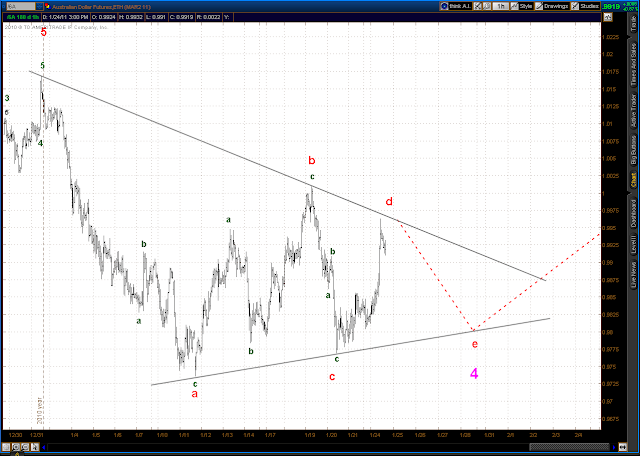
Task: Expand the symbol selector dropdown arrow
Action: [39, 7]
